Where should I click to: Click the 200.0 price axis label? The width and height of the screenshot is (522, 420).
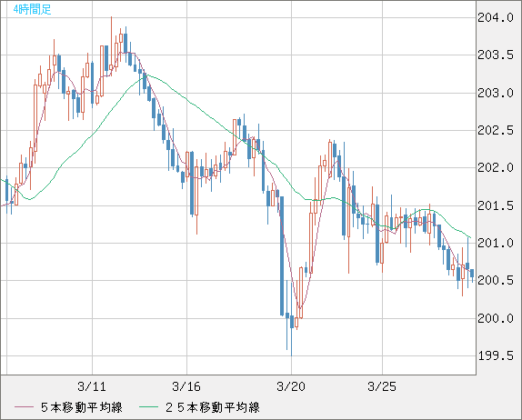[x=496, y=319]
